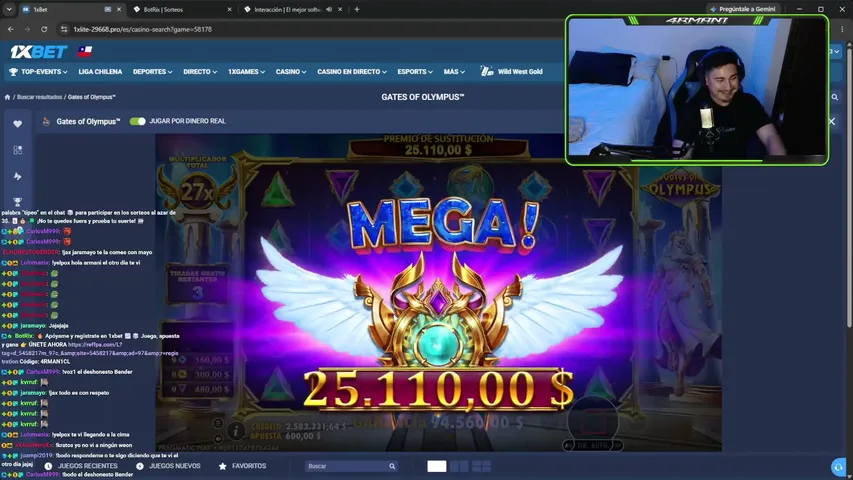Click the grid icon in left sidebar
Viewport: 853px width, 480px height.
pos(17,150)
